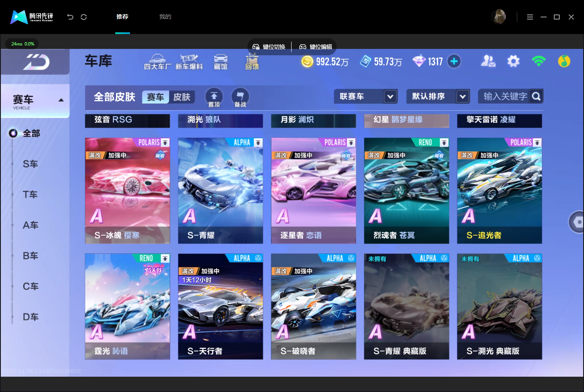The width and height of the screenshot is (584, 392).
Task: Pin 霆光 訫语 card to top
Action: point(165,258)
